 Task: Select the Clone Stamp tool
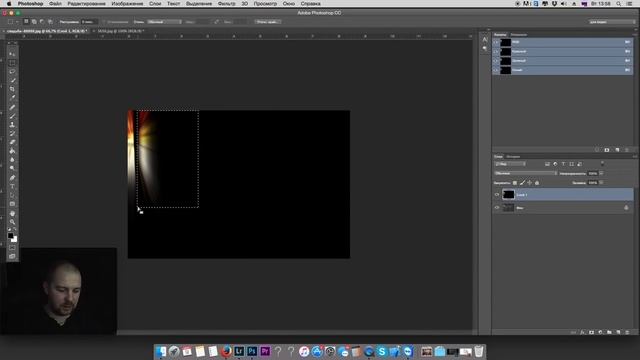pos(12,125)
